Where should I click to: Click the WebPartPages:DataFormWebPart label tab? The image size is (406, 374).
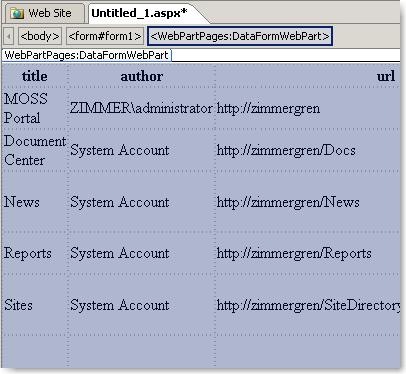[x=87, y=55]
